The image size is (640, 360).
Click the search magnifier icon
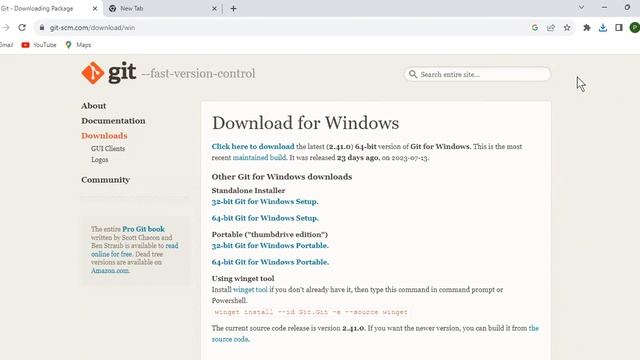tap(413, 74)
